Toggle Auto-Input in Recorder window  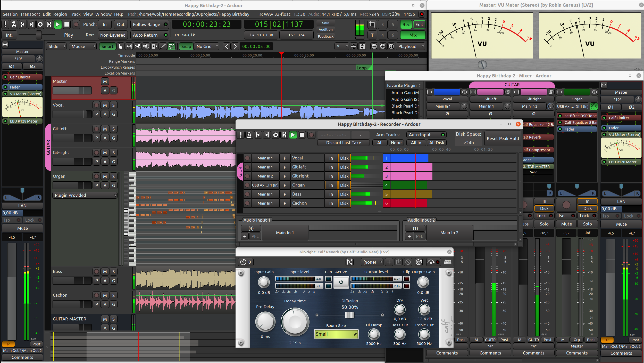(x=426, y=135)
